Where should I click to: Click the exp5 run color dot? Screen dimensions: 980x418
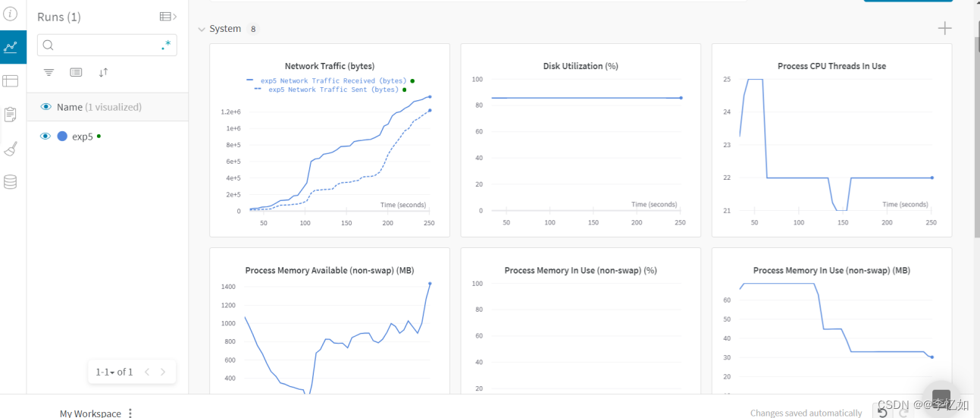(62, 137)
